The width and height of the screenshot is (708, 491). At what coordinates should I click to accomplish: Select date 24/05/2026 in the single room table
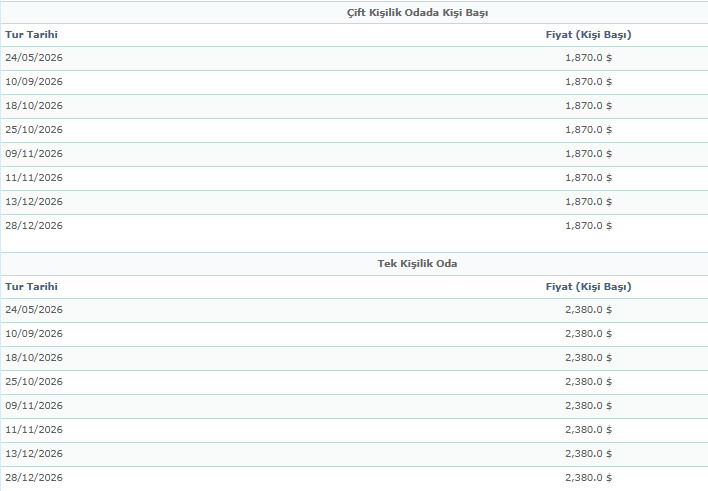(x=34, y=310)
